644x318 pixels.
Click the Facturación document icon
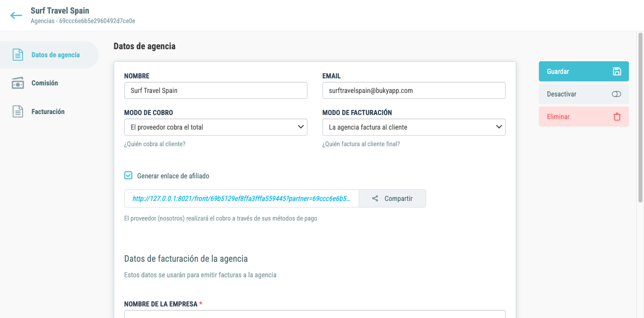(18, 112)
